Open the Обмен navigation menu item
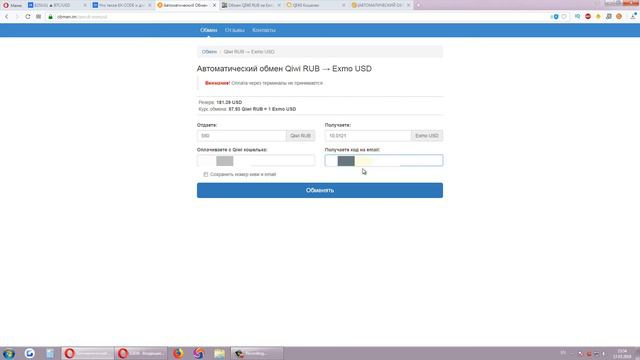 (209, 30)
